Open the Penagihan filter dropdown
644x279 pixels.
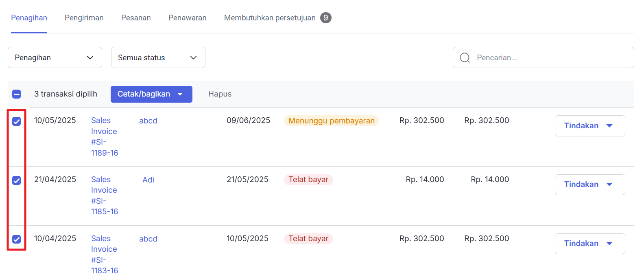point(55,58)
